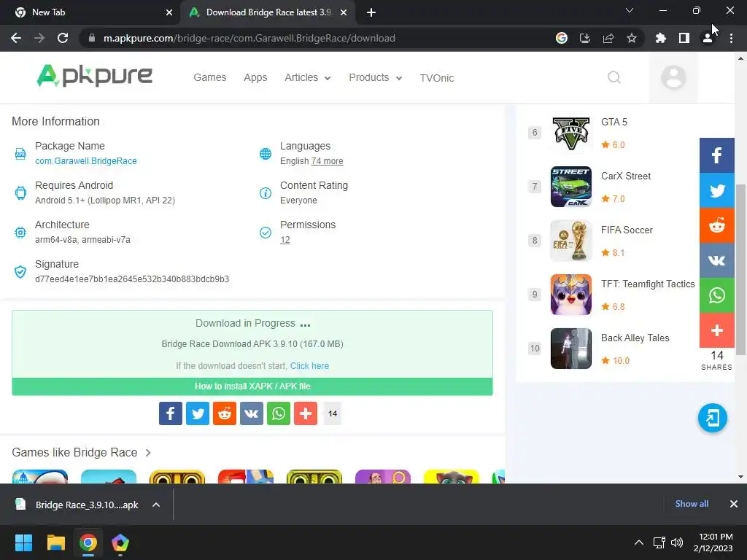Image resolution: width=747 pixels, height=560 pixels.
Task: View site information lock icon
Action: coord(92,38)
